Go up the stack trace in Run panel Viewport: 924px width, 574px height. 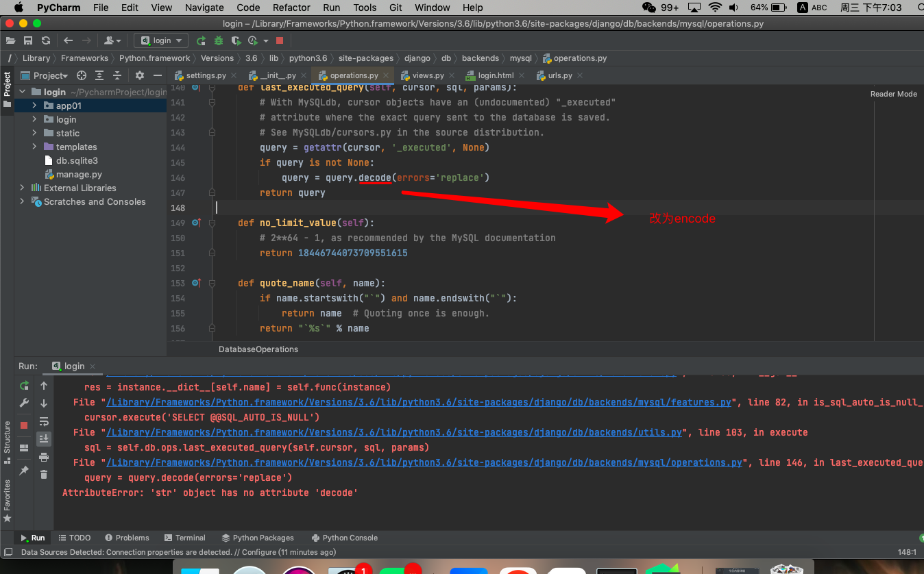(44, 386)
